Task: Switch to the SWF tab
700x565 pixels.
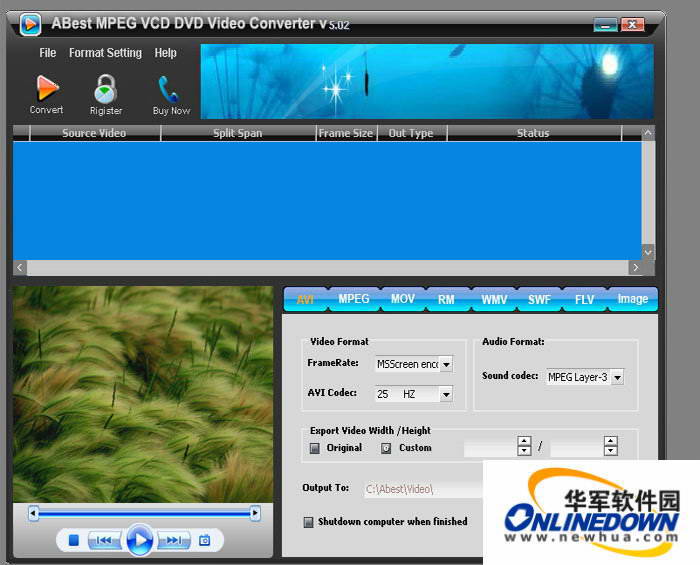Action: 539,299
